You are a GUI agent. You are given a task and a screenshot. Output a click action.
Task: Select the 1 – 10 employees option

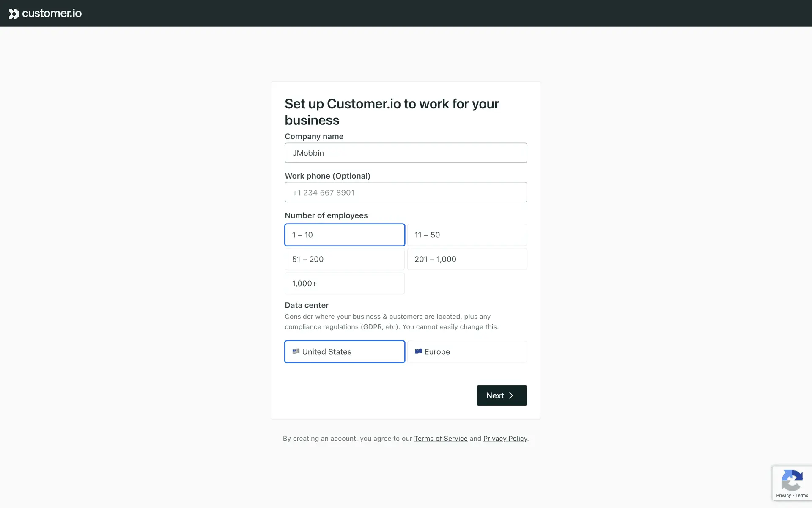[x=344, y=235]
